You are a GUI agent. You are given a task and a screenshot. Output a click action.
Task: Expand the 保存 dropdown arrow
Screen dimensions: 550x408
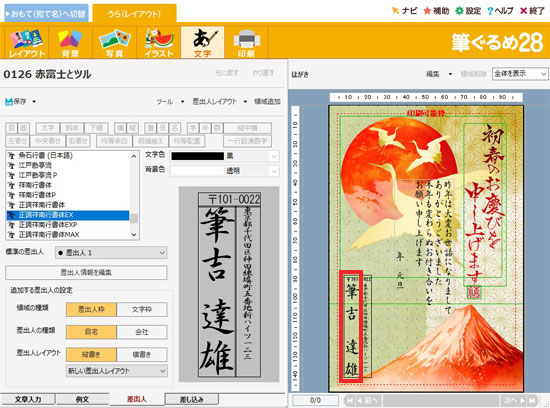point(34,102)
